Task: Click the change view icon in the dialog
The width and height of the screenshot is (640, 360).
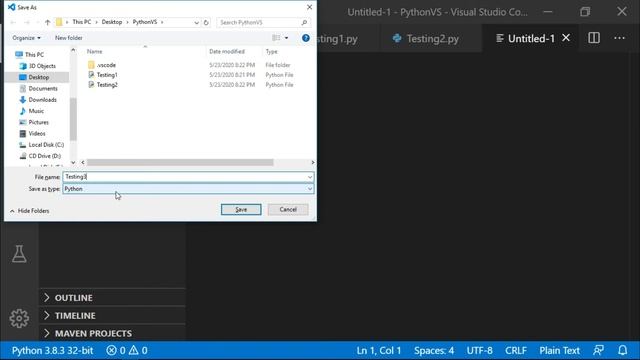Action: point(276,38)
